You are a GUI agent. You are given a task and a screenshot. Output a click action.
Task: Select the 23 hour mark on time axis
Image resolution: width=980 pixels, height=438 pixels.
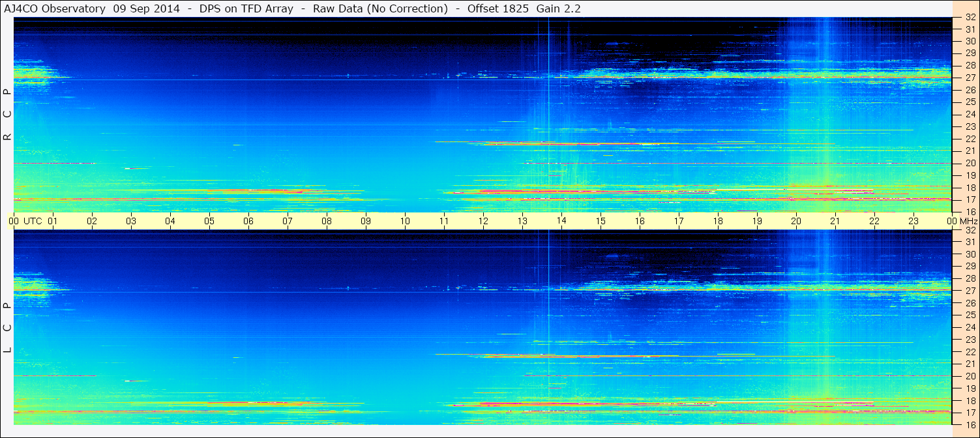[913, 221]
